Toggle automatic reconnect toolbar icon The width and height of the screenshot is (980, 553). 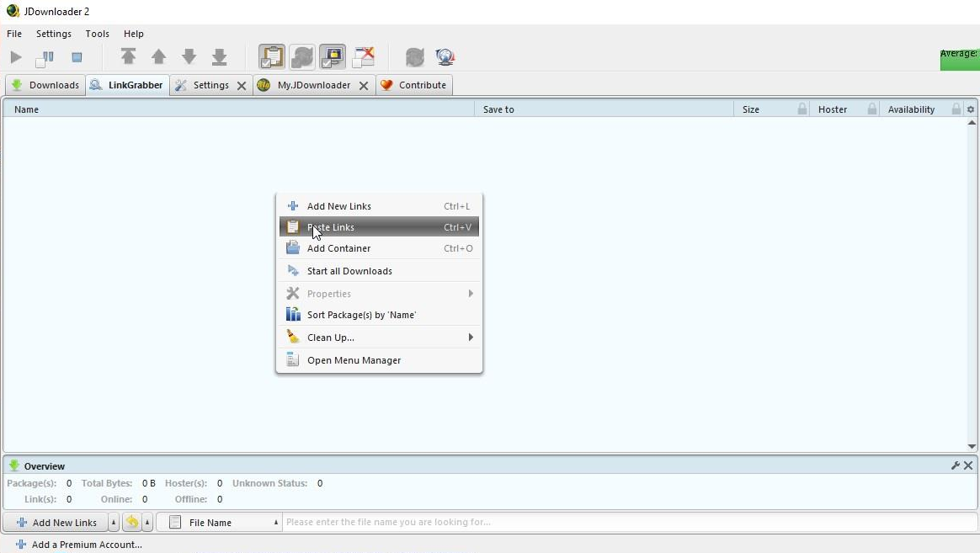pyautogui.click(x=302, y=57)
